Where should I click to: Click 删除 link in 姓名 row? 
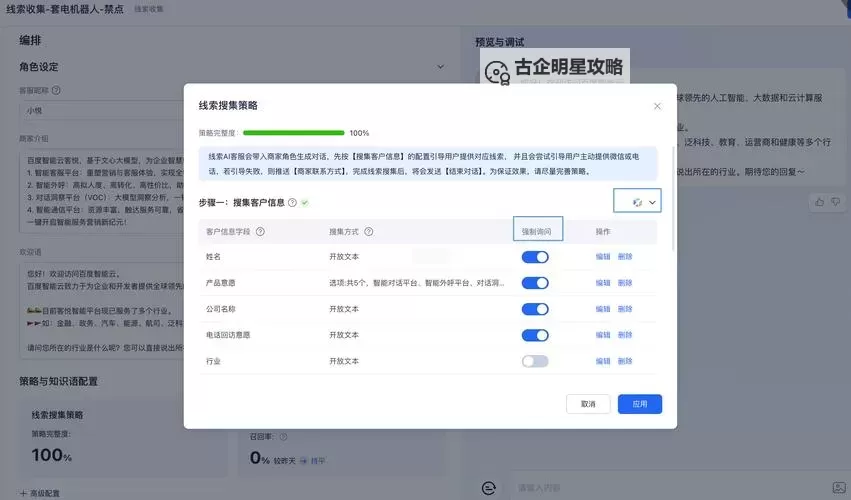coord(625,257)
